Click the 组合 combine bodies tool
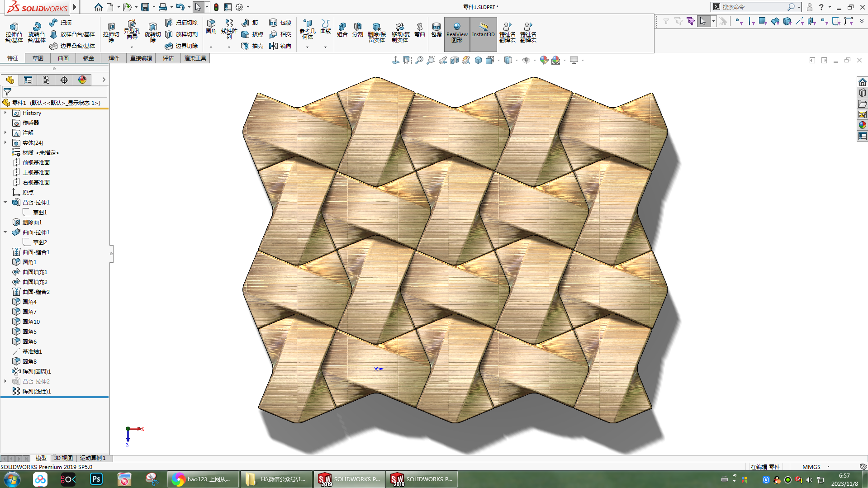The width and height of the screenshot is (868, 488). coord(342,30)
